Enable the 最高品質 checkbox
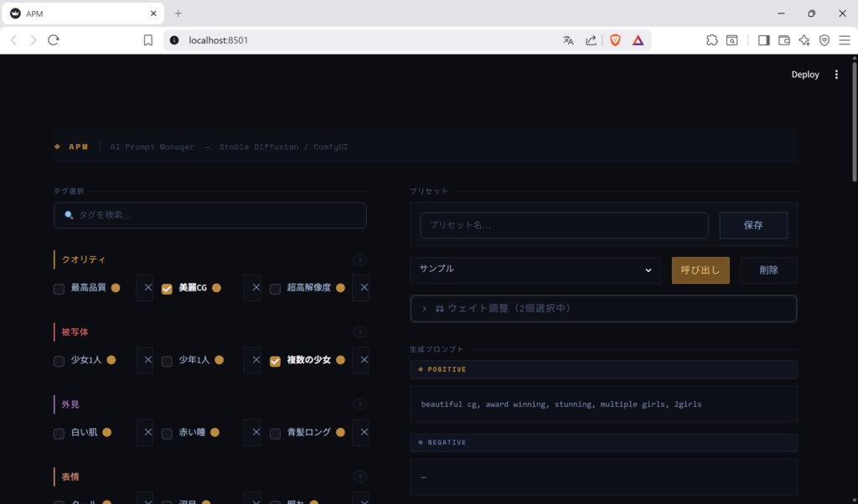The width and height of the screenshot is (858, 504). pos(59,289)
